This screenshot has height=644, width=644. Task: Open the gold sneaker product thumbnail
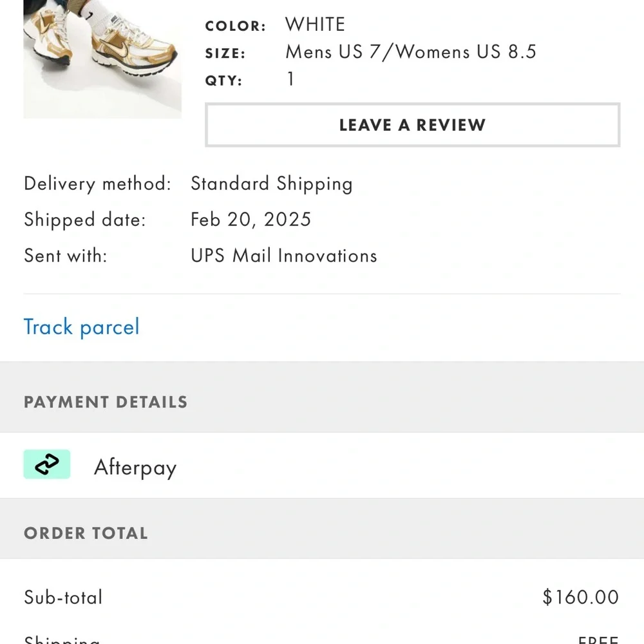click(x=102, y=59)
